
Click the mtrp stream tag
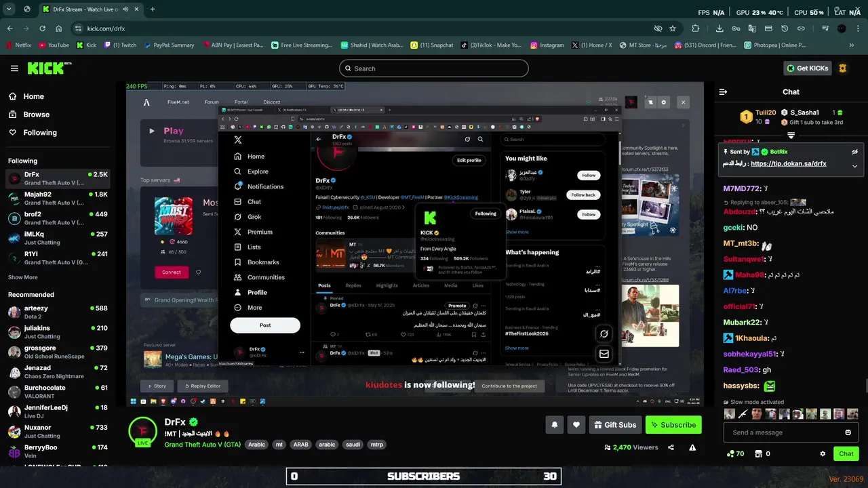tap(376, 445)
